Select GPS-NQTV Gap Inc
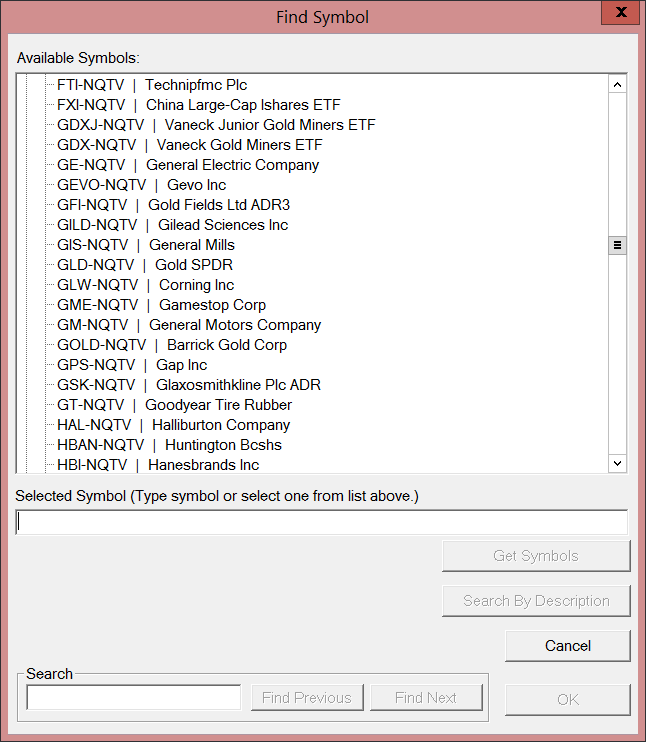The image size is (646, 742). click(x=132, y=365)
